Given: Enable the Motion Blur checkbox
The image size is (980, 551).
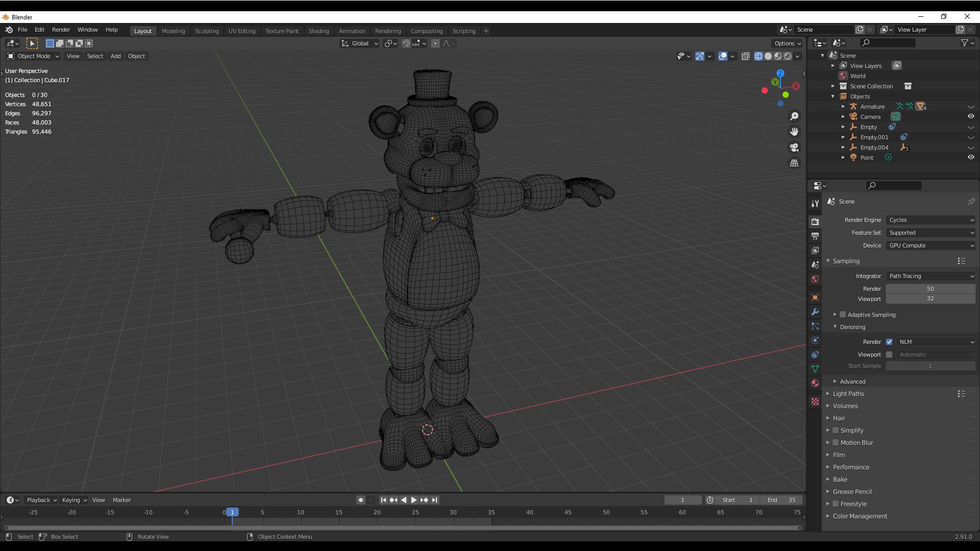Looking at the screenshot, I should click(x=836, y=443).
